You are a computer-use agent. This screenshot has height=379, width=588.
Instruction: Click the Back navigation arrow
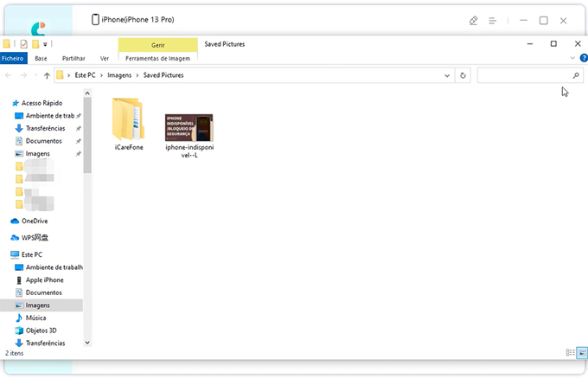[x=9, y=75]
